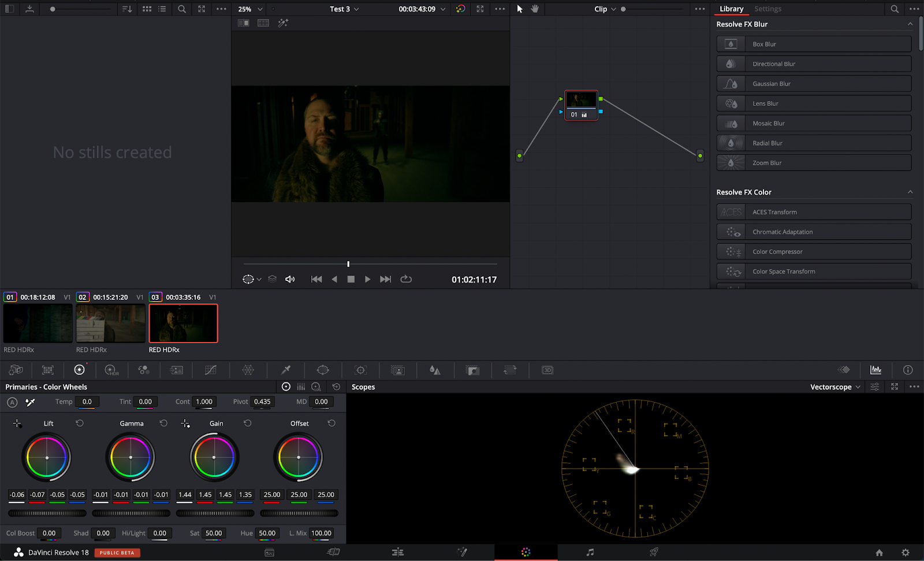This screenshot has height=561, width=924.
Task: Open the Color Warper palette
Action: click(x=248, y=370)
